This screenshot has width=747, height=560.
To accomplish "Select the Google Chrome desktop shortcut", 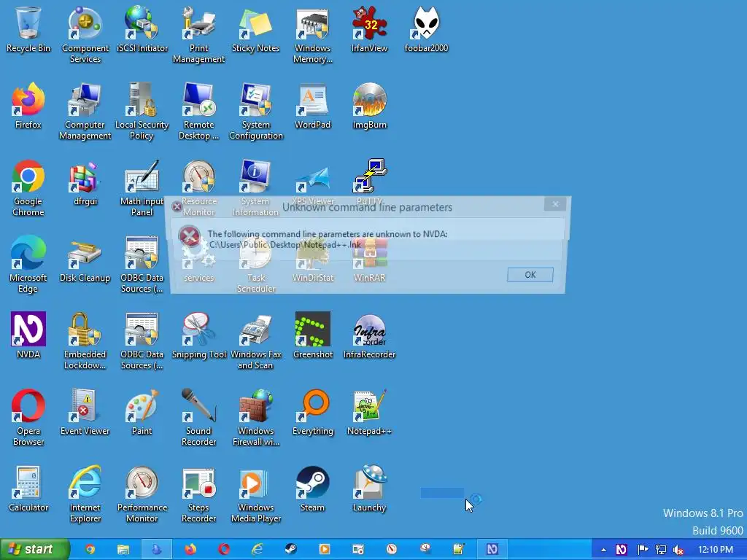I will (x=28, y=187).
